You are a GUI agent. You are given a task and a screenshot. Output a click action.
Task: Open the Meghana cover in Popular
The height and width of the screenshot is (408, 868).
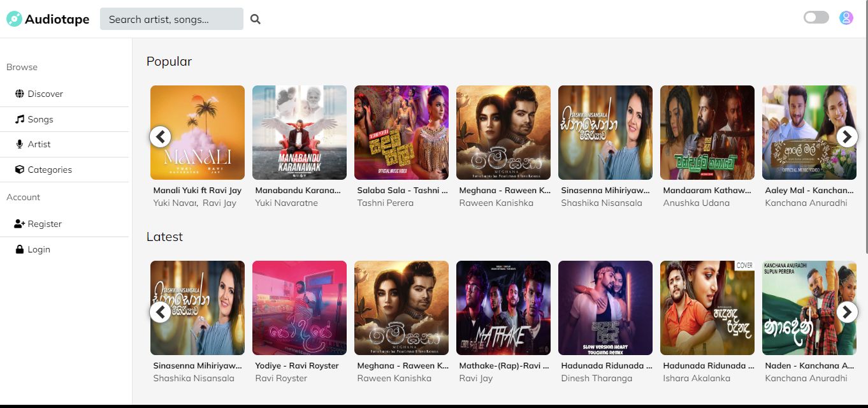[503, 133]
